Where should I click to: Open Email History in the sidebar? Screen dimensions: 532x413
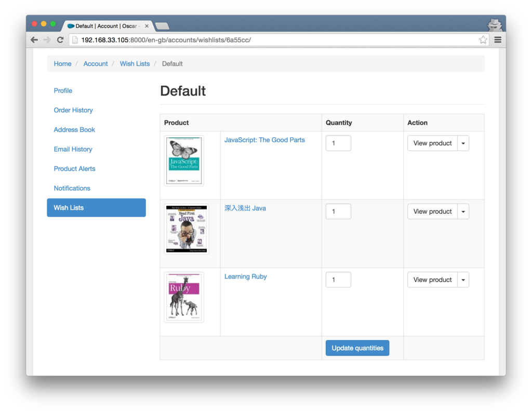(x=73, y=149)
